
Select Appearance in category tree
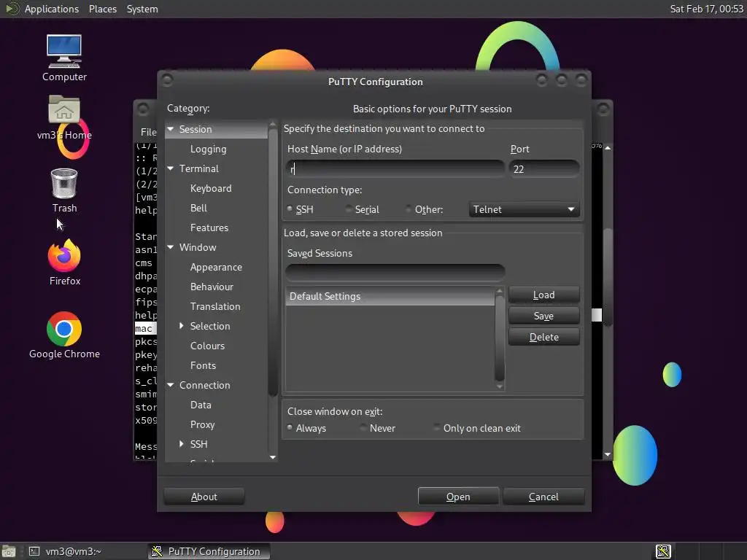[x=216, y=267]
